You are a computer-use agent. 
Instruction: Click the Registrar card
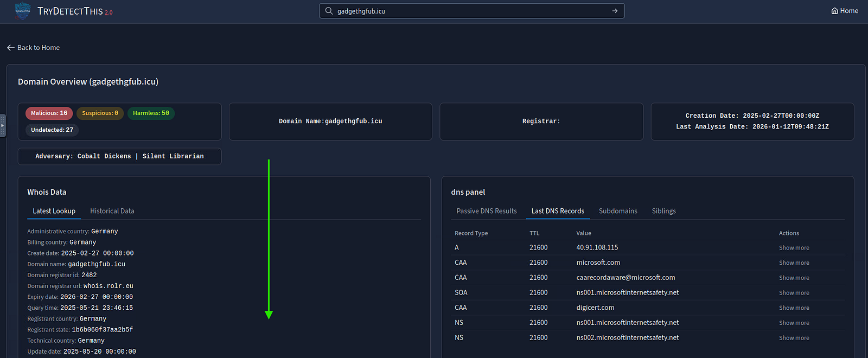click(541, 122)
